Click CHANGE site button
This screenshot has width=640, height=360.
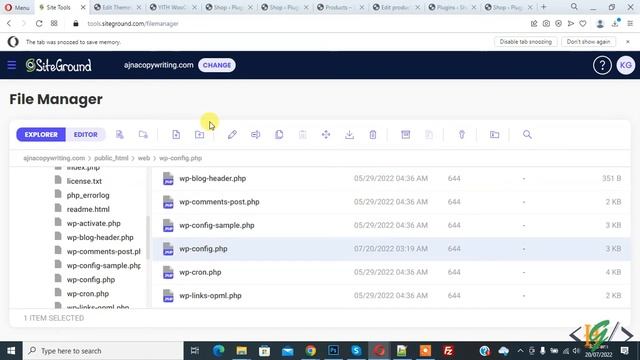pos(217,65)
